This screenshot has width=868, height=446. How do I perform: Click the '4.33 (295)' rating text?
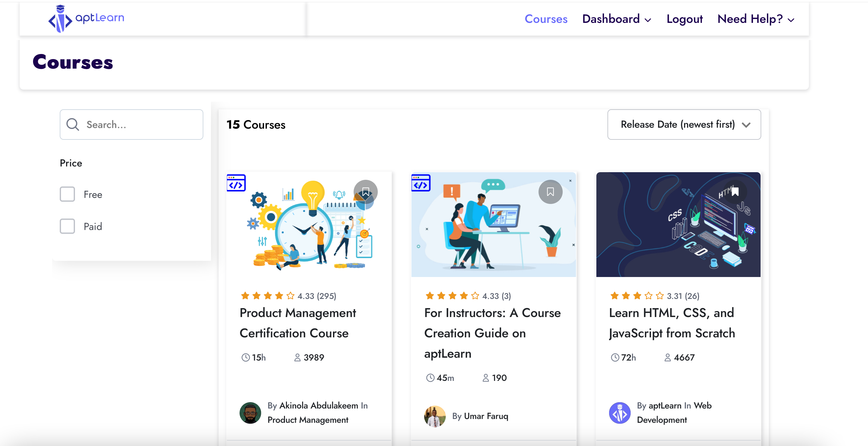(317, 296)
